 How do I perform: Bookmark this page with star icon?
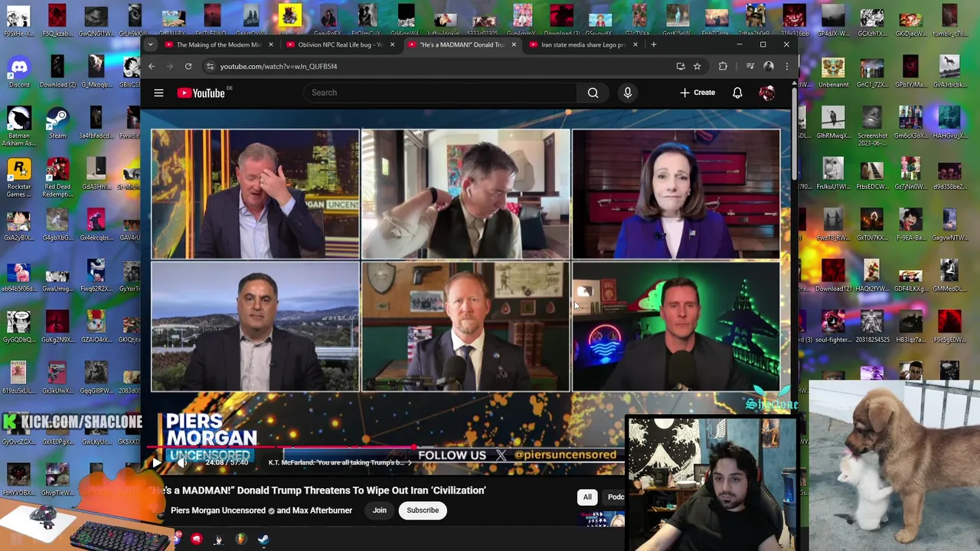(697, 67)
